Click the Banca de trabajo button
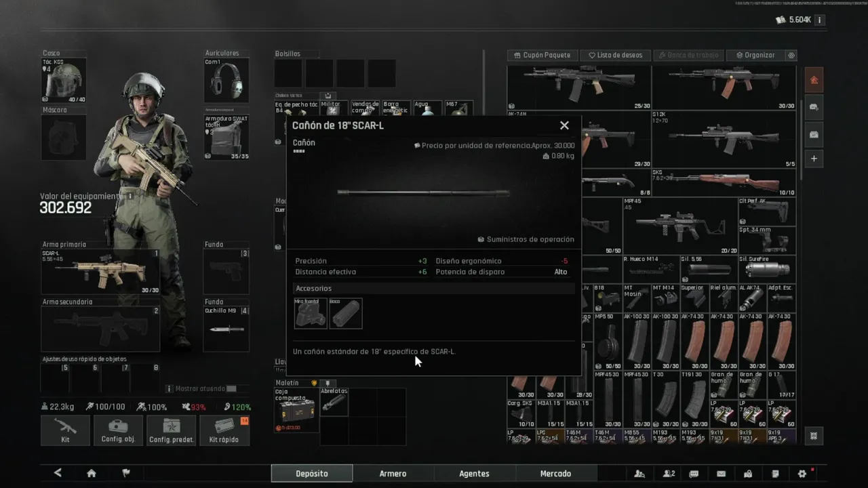 [688, 55]
